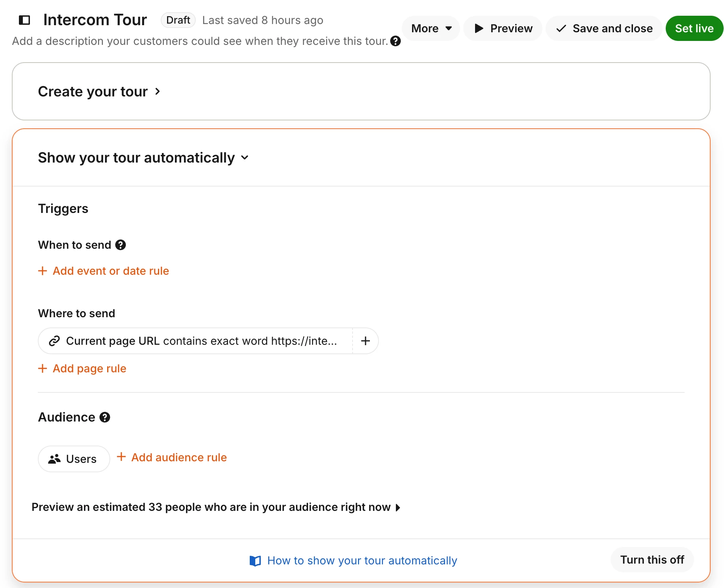Open How to show your tour automatically link
Image resolution: width=724 pixels, height=588 pixels.
coord(362,560)
